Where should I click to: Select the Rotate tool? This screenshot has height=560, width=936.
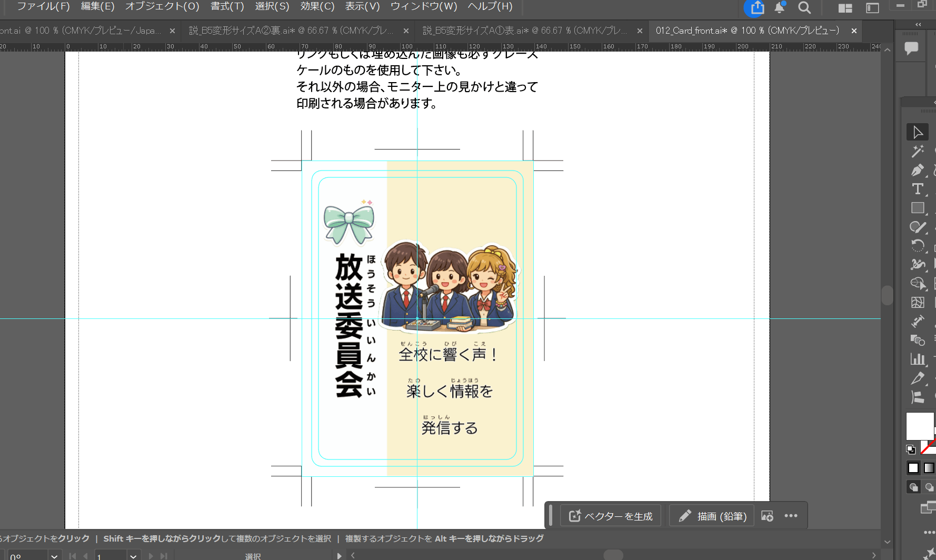[x=918, y=245]
